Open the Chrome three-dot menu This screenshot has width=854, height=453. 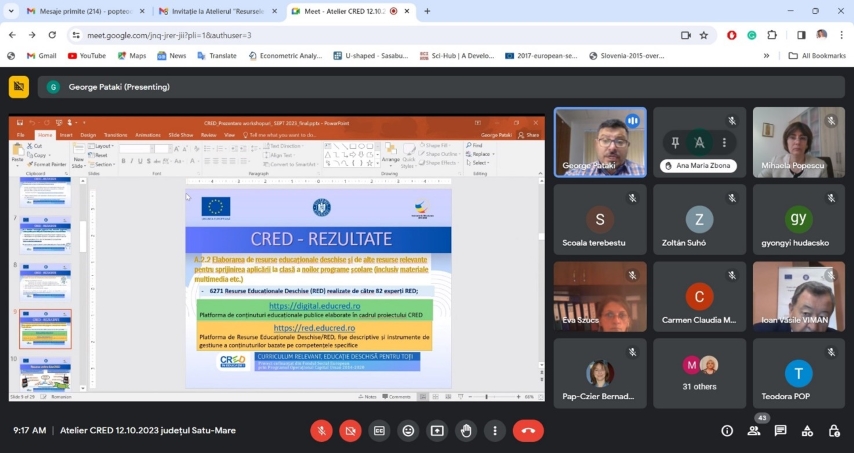(840, 35)
